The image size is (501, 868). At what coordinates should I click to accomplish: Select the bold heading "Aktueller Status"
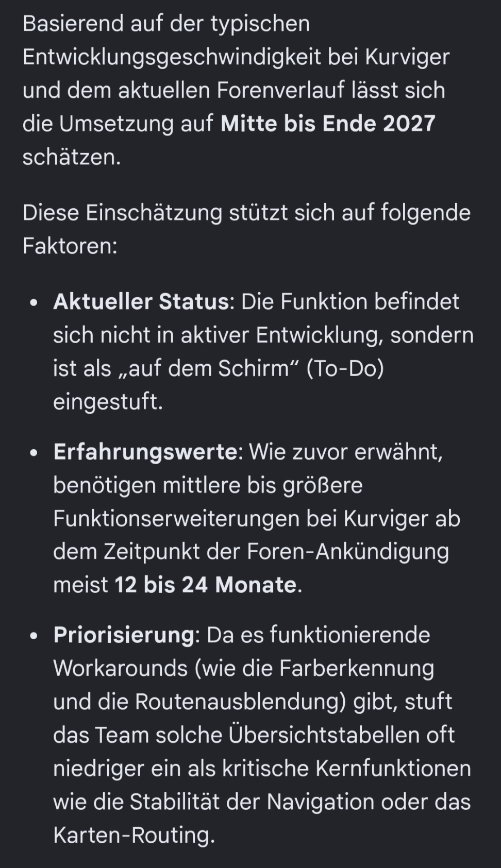pyautogui.click(x=141, y=302)
